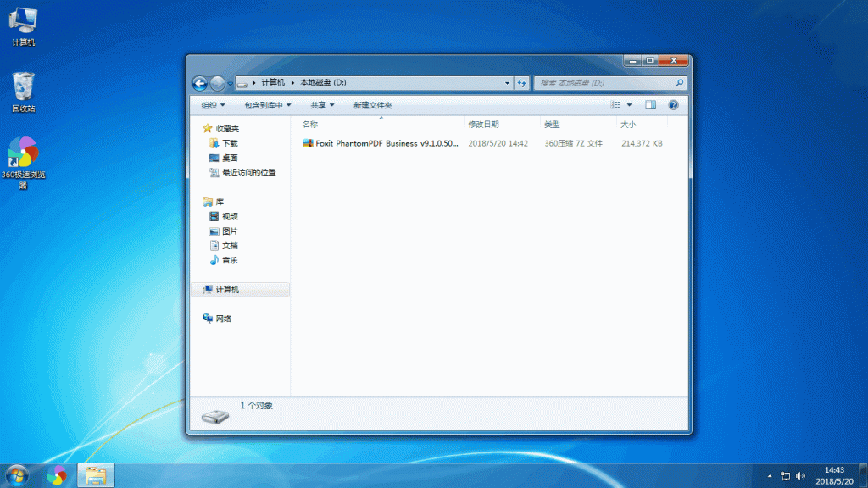Image resolution: width=868 pixels, height=488 pixels.
Task: Click the 音乐 note icon
Action: (x=214, y=260)
